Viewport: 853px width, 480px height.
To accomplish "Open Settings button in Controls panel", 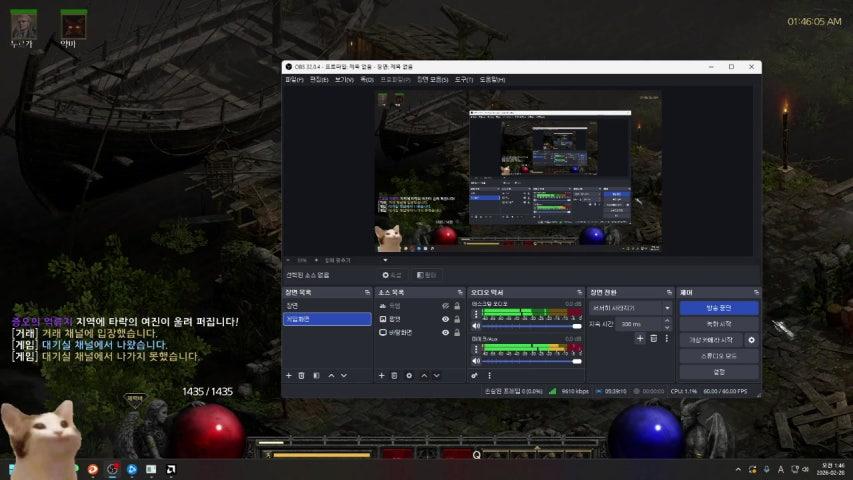I will (x=719, y=372).
